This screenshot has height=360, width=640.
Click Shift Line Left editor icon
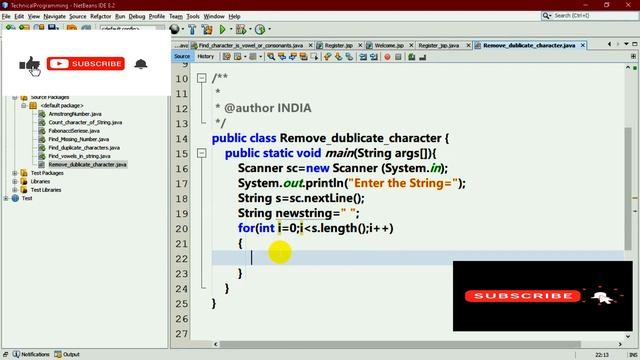(363, 57)
